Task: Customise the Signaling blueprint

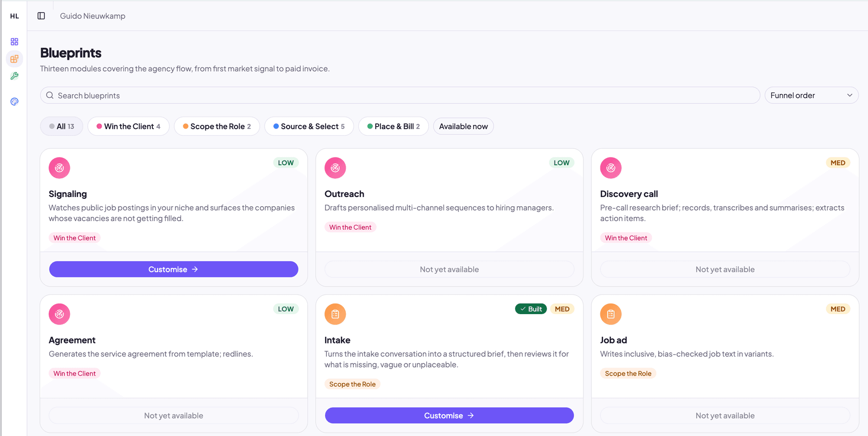Action: [174, 269]
